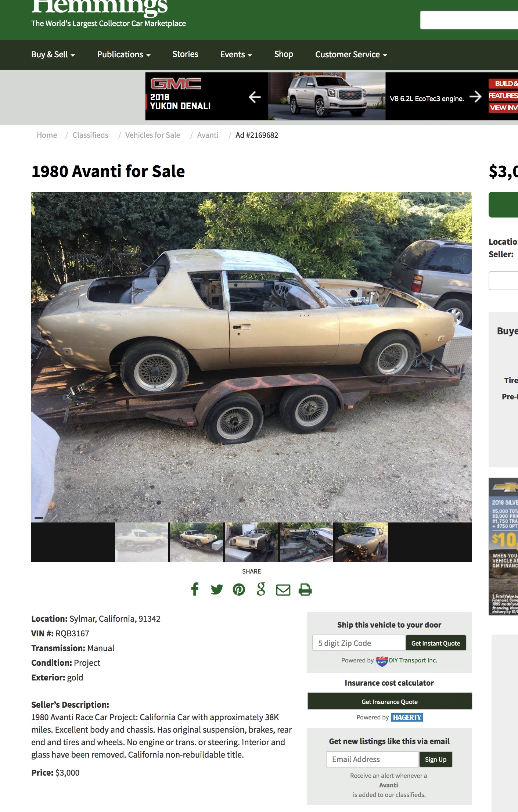
Task: Pin listing to Pinterest
Action: [x=239, y=590]
